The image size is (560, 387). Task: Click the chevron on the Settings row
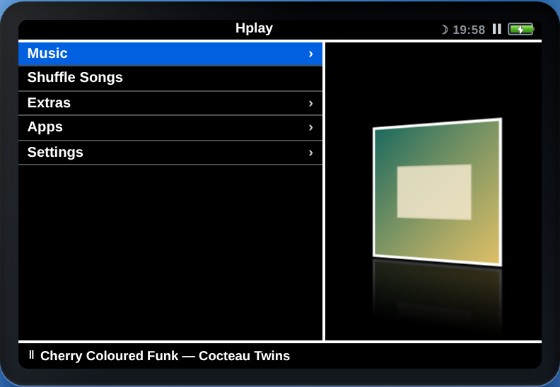(311, 152)
